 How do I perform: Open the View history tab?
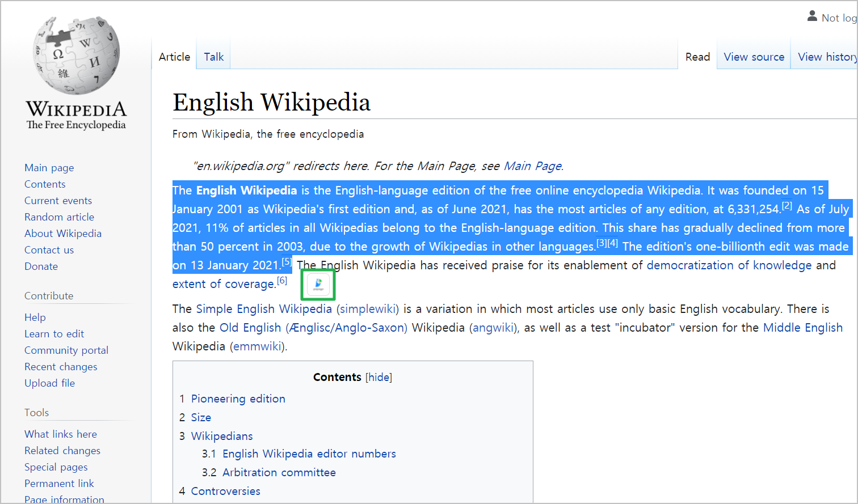coord(827,57)
